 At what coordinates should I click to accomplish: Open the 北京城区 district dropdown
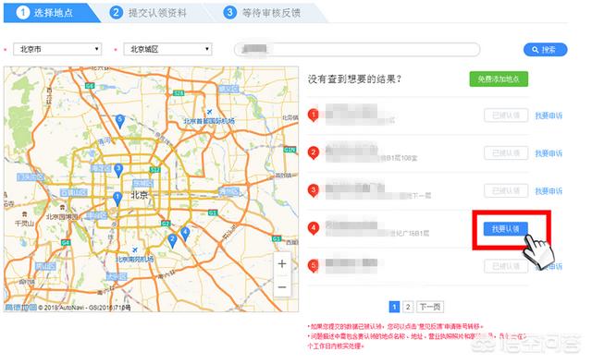[167, 49]
